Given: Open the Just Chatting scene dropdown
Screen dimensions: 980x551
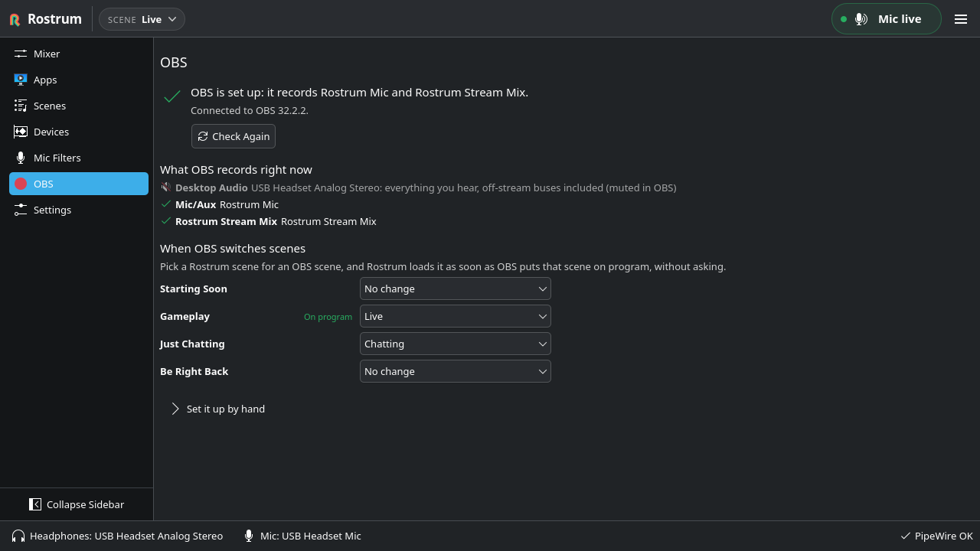Looking at the screenshot, I should (x=456, y=344).
